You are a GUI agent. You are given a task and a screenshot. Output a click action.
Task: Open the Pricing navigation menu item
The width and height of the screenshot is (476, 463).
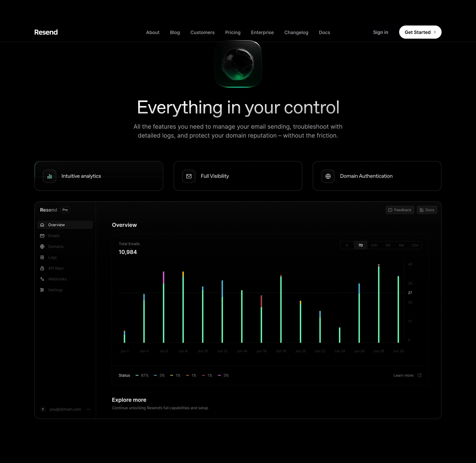[x=233, y=32]
